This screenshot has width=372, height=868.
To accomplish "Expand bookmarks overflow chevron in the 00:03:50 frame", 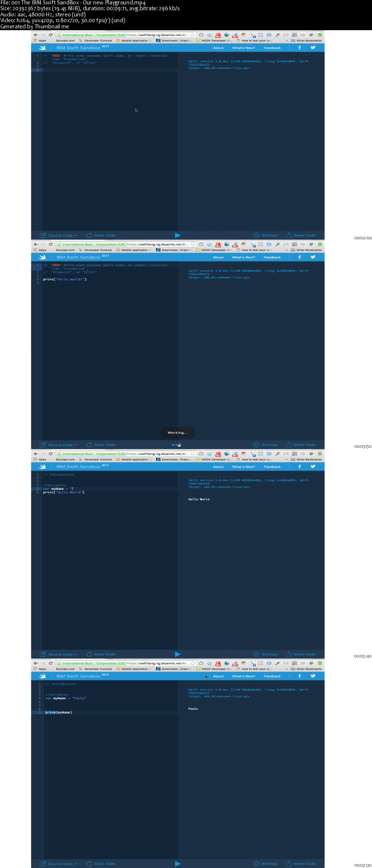I will coord(287,250).
